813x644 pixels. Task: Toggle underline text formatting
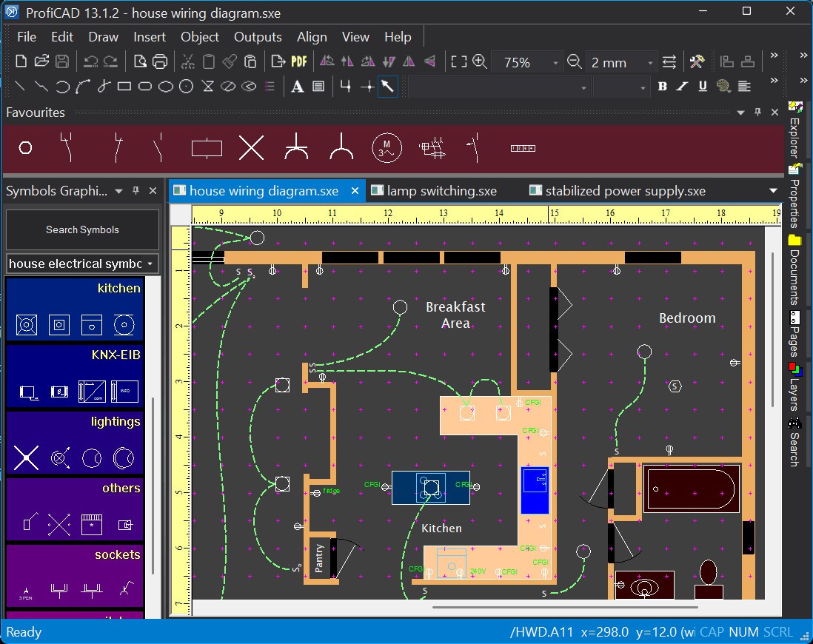pyautogui.click(x=703, y=87)
